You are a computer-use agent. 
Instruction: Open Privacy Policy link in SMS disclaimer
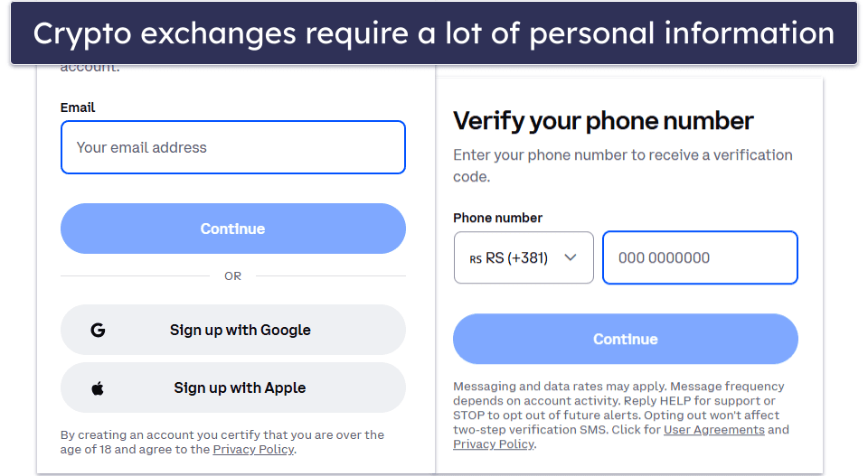pyautogui.click(x=494, y=444)
